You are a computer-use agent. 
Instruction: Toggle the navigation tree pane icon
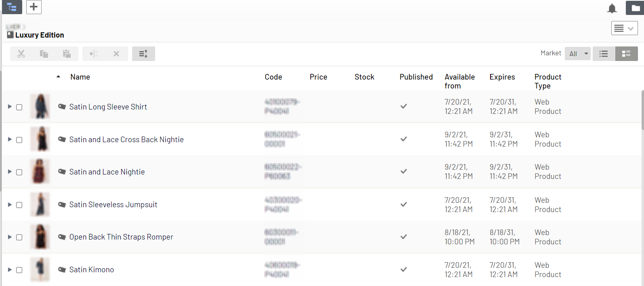(12, 7)
